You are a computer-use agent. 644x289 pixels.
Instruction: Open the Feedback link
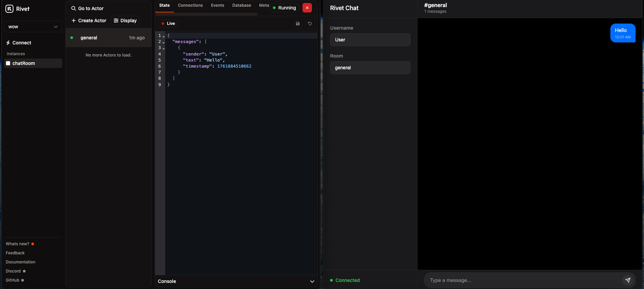[15, 253]
